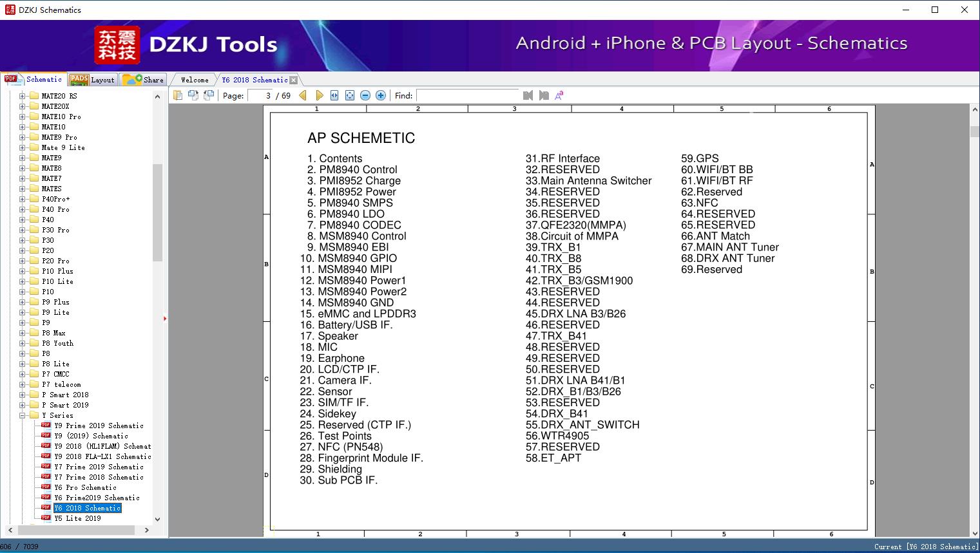Click PDF icon beside Y5 Lite 2019

tap(46, 518)
